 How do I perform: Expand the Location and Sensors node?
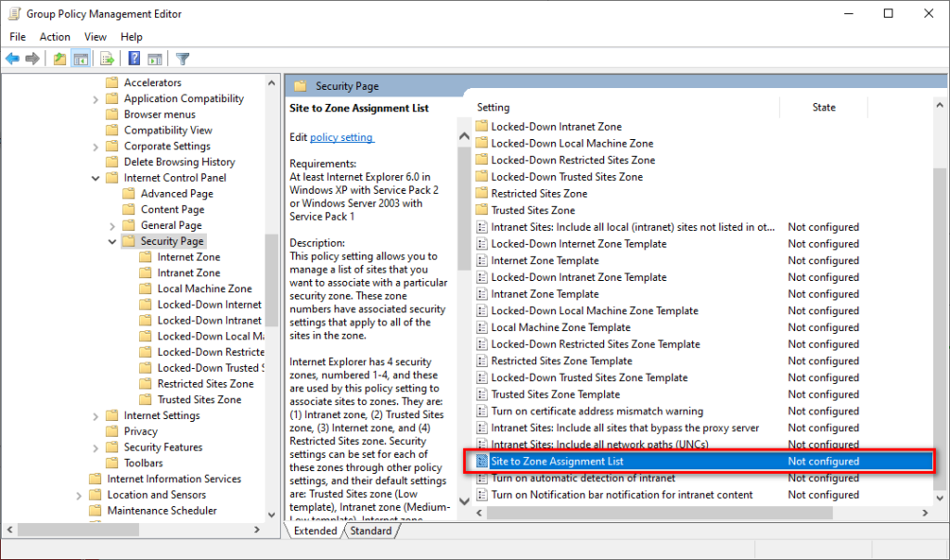pyautogui.click(x=80, y=494)
